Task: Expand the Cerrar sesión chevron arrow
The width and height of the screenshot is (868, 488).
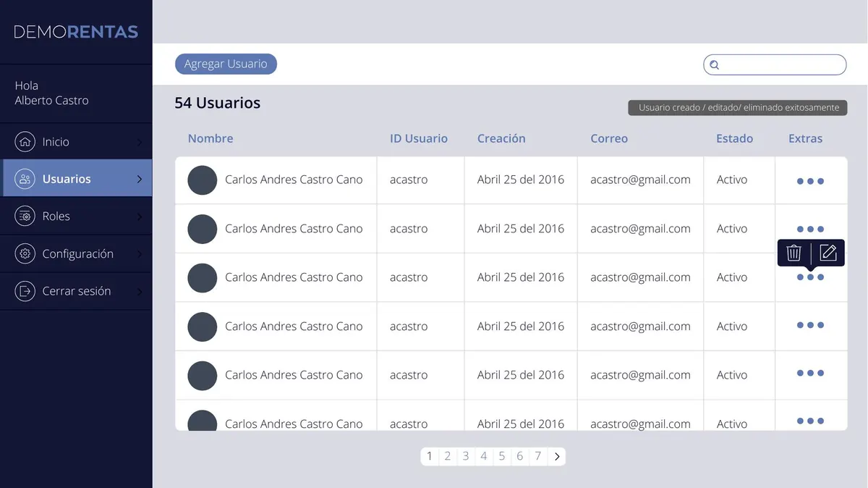Action: tap(140, 291)
